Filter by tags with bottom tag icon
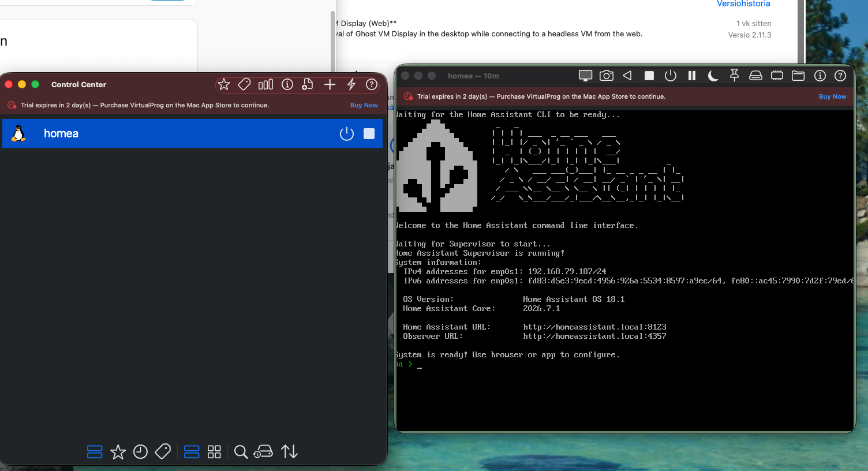This screenshot has width=868, height=471. tap(163, 451)
